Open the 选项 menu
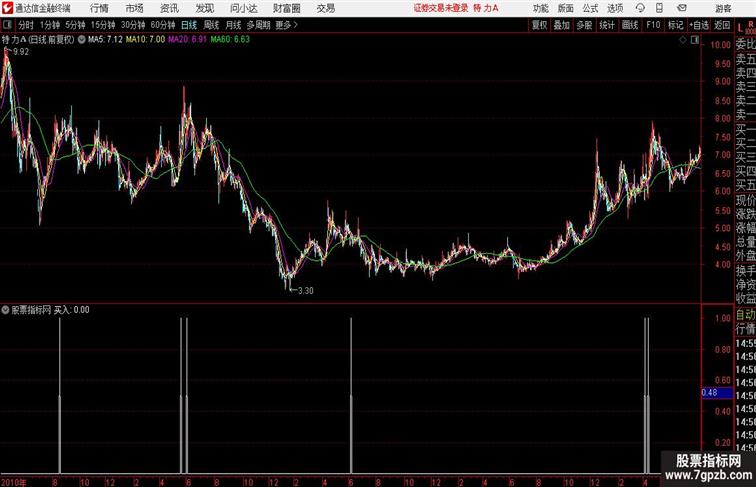Image resolution: width=756 pixels, height=487 pixels. pos(615,8)
